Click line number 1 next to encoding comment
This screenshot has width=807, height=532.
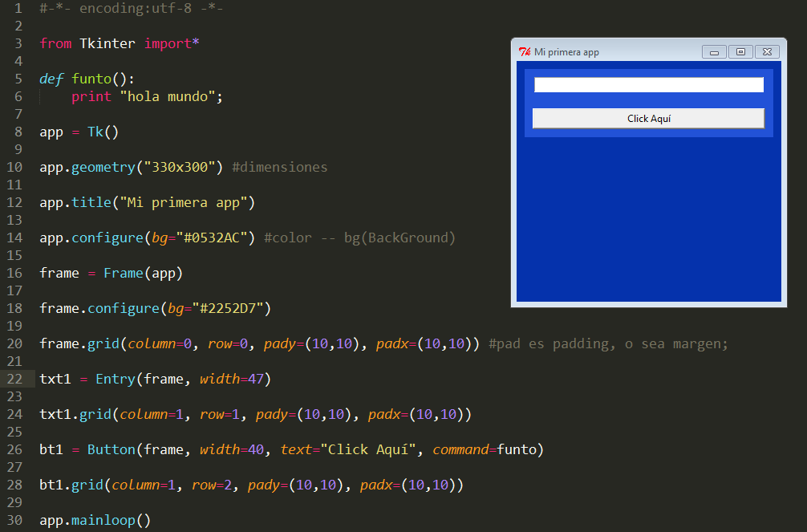coord(16,8)
